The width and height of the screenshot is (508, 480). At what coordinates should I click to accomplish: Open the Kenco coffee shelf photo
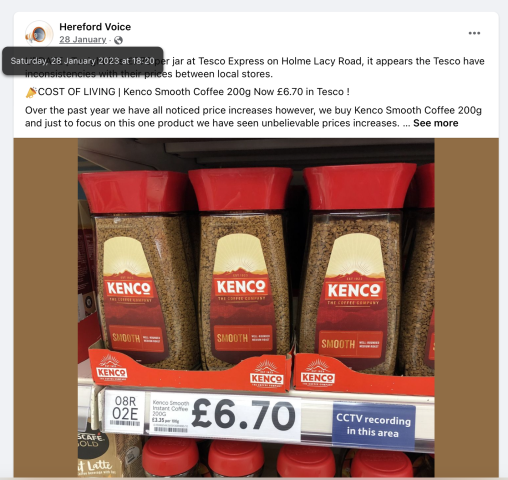256,307
